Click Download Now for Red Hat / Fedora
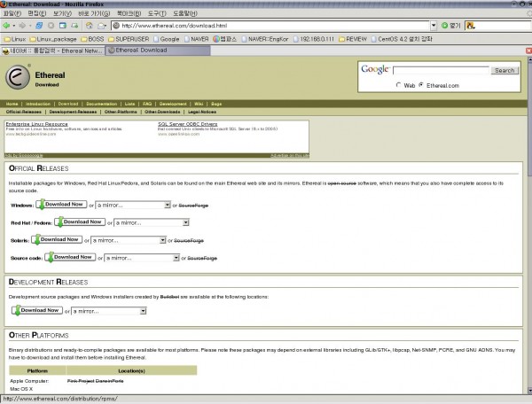This screenshot has height=404, width=532. (x=80, y=222)
